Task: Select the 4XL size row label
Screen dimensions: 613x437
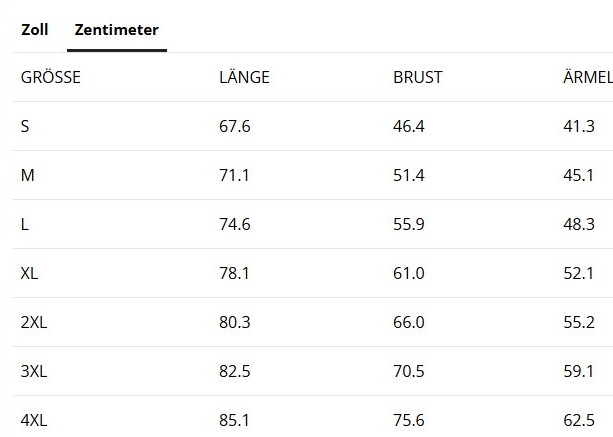Action: [34, 420]
